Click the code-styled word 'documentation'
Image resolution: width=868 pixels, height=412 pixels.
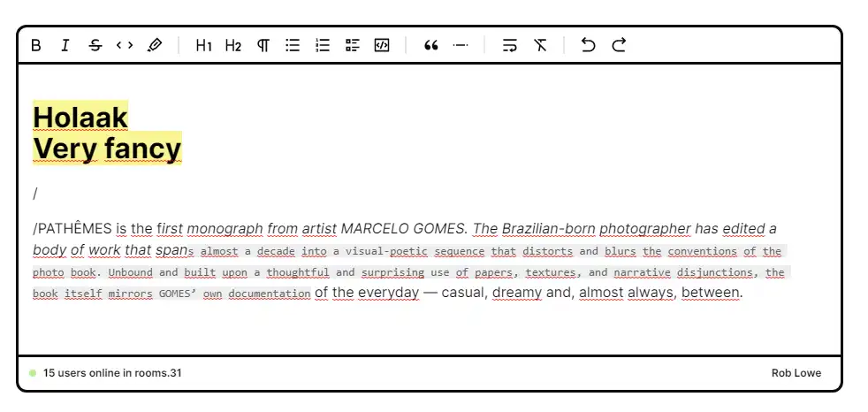click(x=269, y=294)
